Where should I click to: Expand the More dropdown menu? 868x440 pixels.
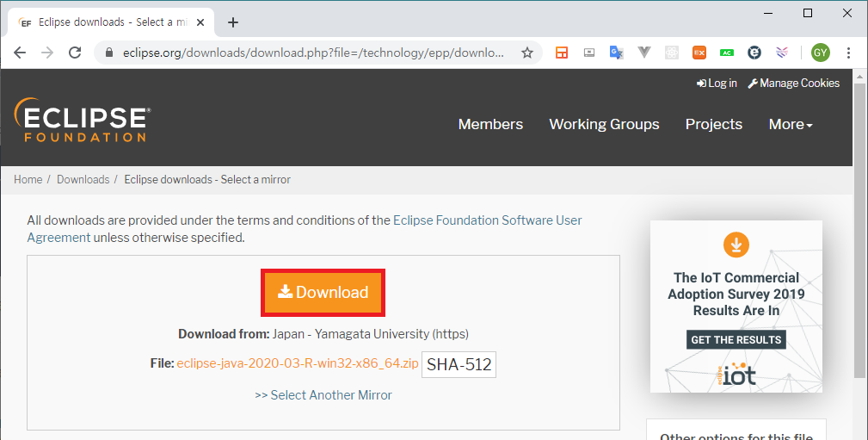coord(791,124)
